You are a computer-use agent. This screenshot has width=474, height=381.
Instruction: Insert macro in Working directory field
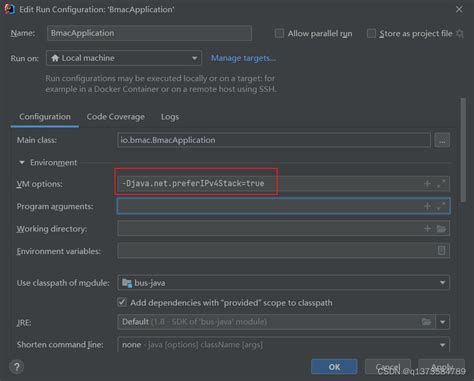tap(427, 229)
